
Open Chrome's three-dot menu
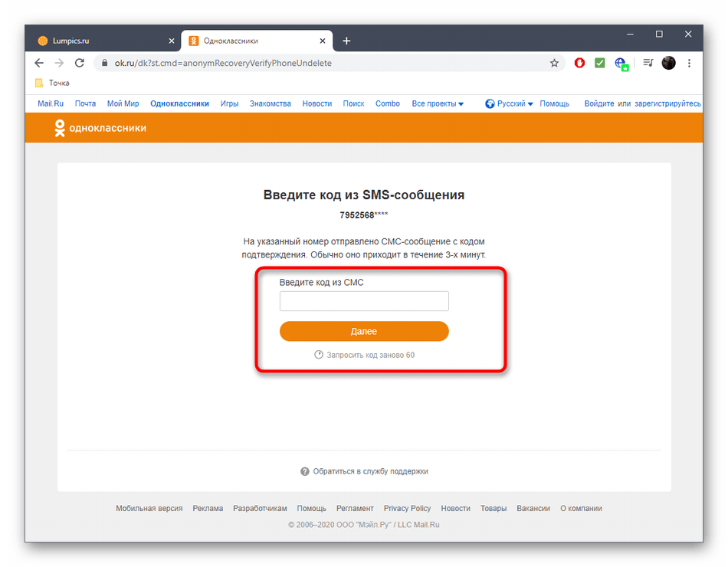(689, 63)
